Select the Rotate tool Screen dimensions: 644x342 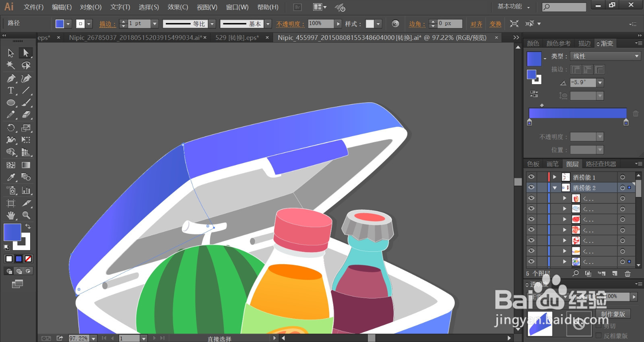click(x=11, y=128)
